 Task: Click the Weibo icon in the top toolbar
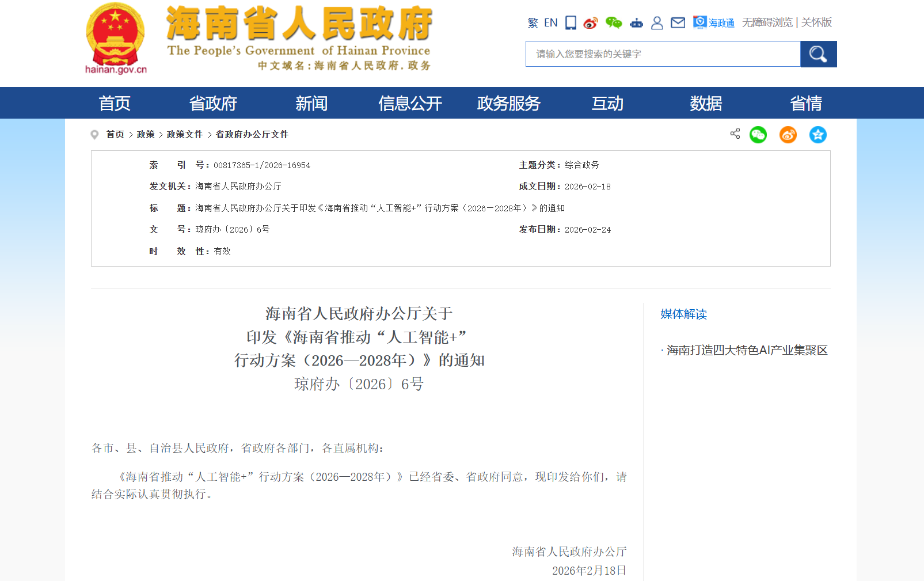tap(591, 22)
